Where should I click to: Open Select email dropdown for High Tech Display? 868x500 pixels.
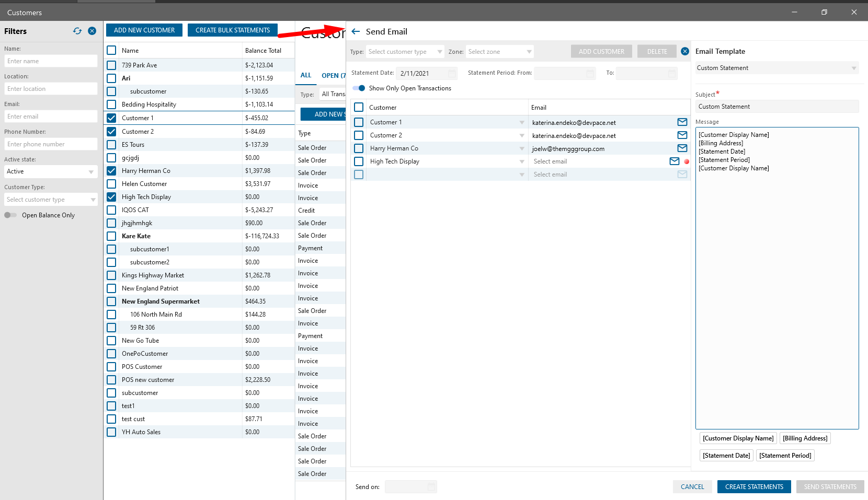click(599, 161)
